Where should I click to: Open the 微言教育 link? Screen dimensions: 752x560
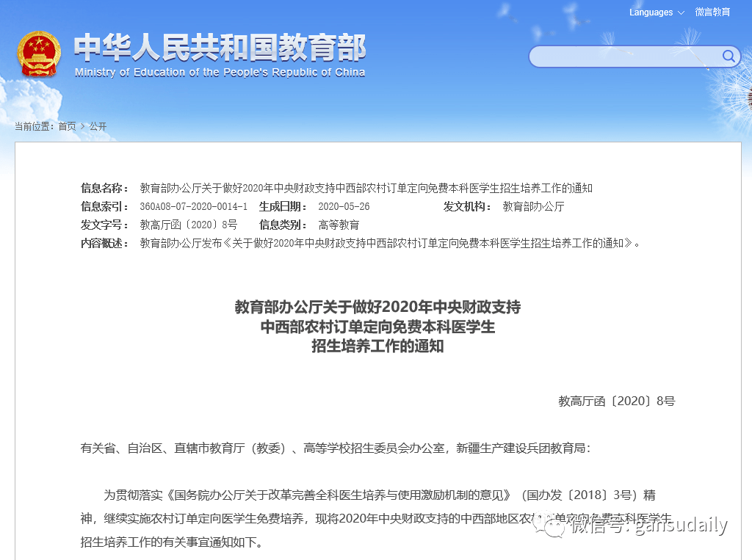712,12
